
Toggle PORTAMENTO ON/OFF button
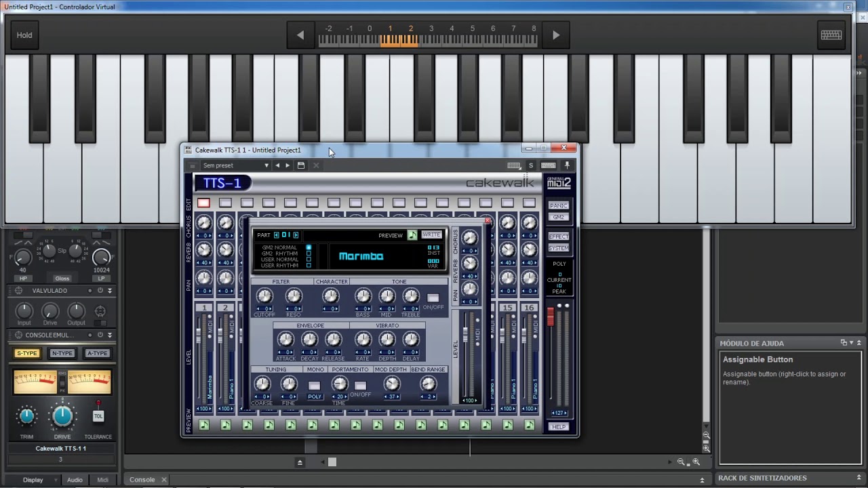[x=360, y=386]
